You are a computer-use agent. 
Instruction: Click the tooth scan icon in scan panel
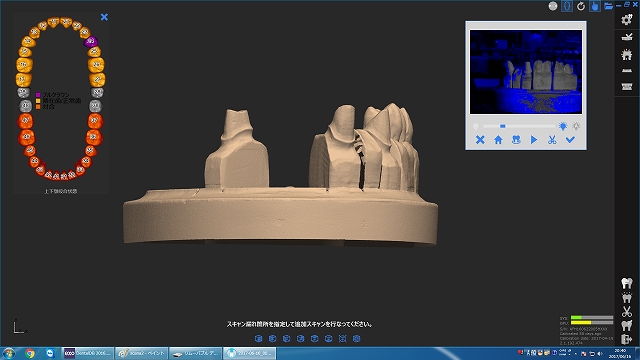[x=516, y=140]
